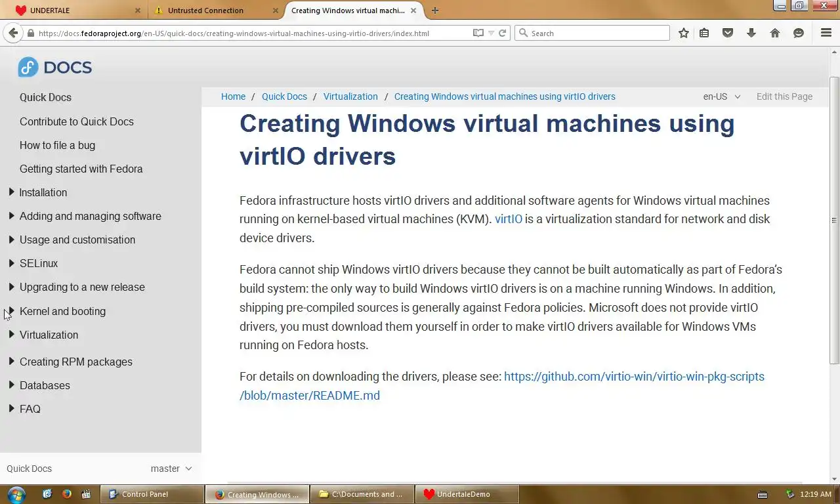Open the Windows Start orb
840x504 pixels.
pos(16,494)
